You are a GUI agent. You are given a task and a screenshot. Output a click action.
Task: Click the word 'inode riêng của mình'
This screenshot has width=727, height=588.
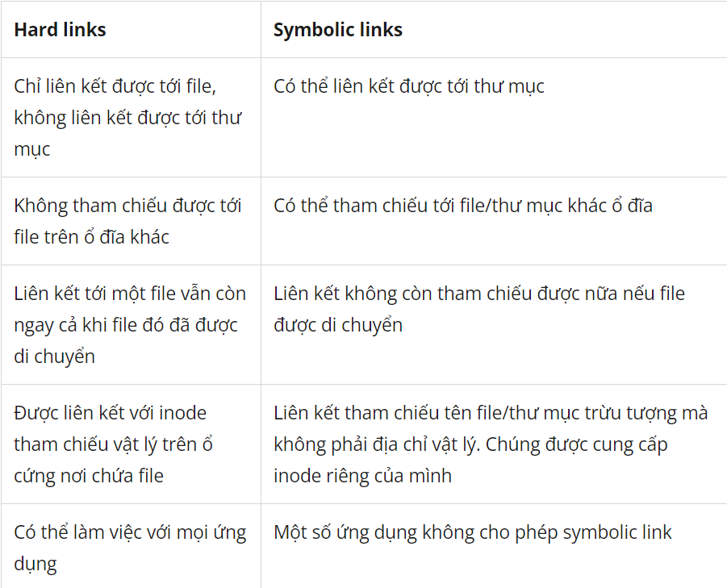(362, 476)
